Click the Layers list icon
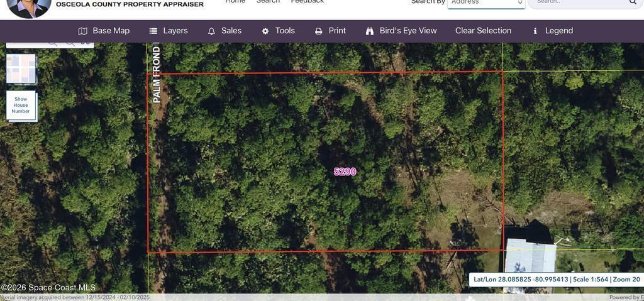Screen dimensions: 644x301 click(x=153, y=31)
